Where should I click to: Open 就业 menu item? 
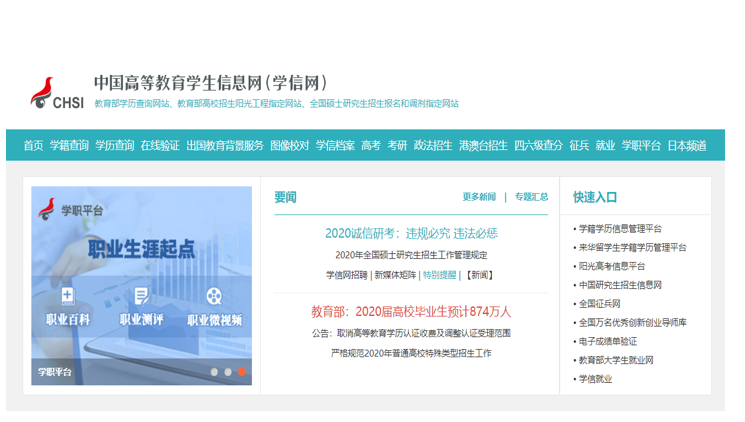click(605, 145)
